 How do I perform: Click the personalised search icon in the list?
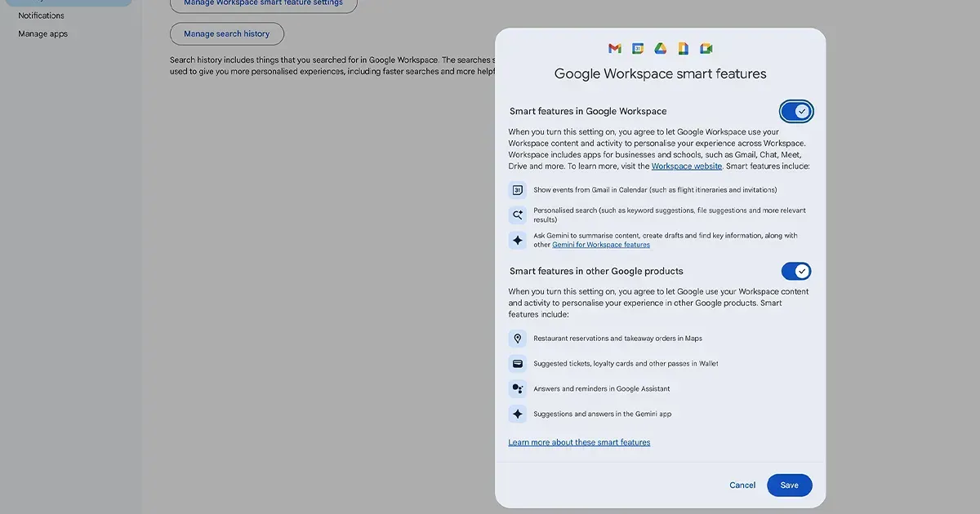(x=517, y=215)
